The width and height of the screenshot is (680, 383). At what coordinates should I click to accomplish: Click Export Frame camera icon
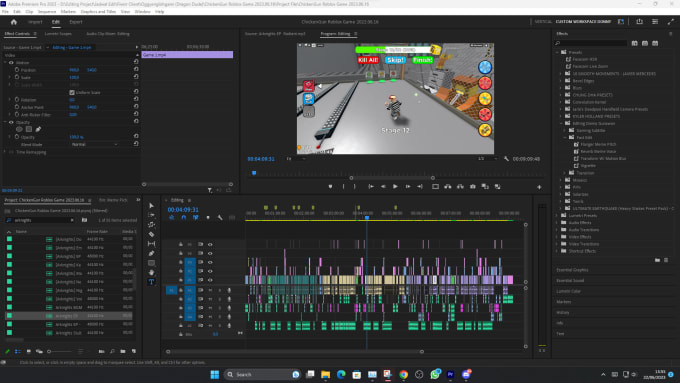click(473, 187)
